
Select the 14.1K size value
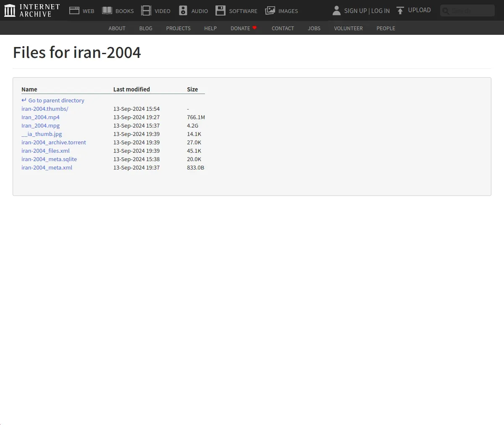(x=194, y=134)
